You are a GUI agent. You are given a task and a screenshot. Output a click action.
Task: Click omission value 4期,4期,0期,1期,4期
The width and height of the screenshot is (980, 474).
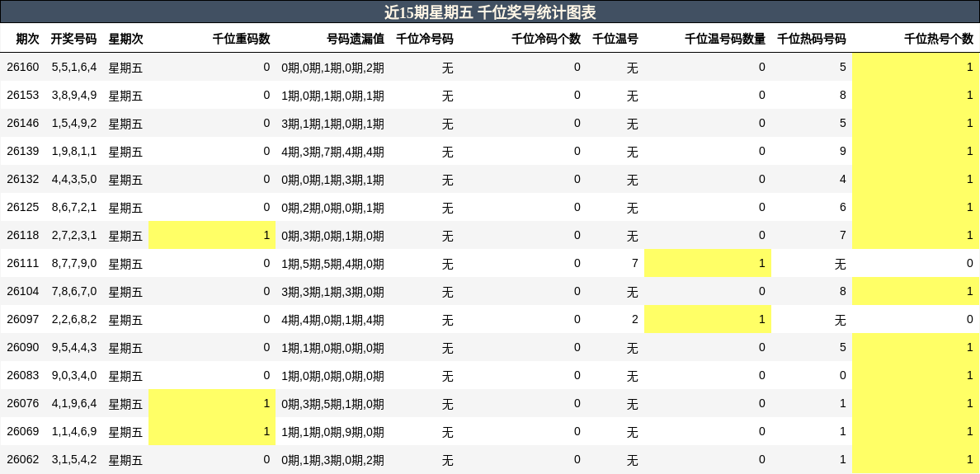332,320
